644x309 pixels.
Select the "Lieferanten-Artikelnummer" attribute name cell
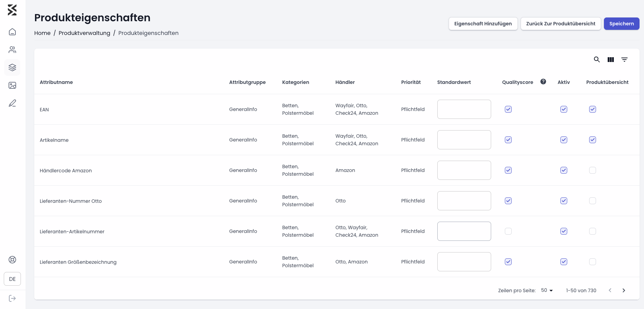[72, 232]
